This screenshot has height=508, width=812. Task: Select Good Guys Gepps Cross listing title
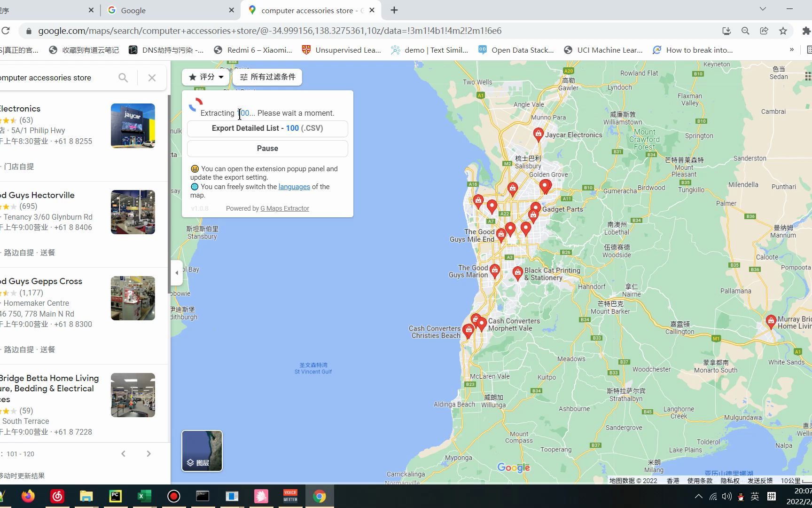click(x=41, y=281)
